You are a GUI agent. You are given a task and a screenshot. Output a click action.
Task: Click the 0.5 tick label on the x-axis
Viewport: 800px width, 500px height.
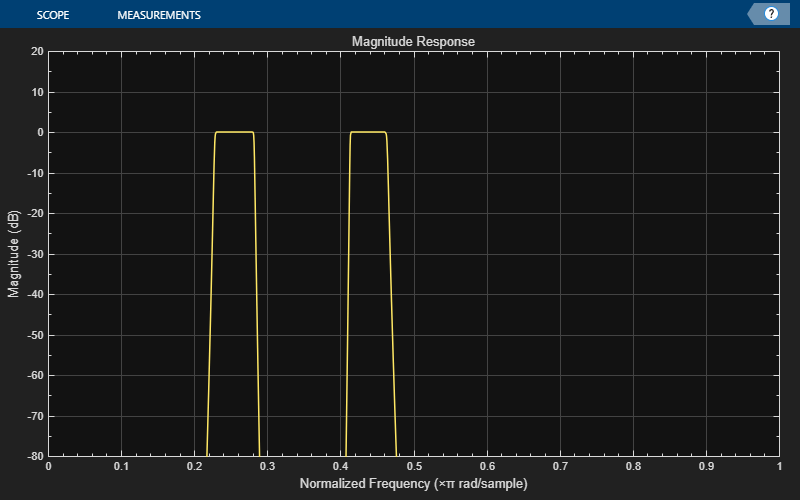[x=413, y=467]
